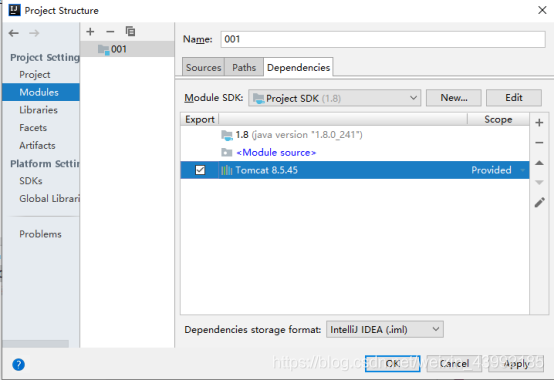Edit dependency with the pencil icon

pos(540,203)
